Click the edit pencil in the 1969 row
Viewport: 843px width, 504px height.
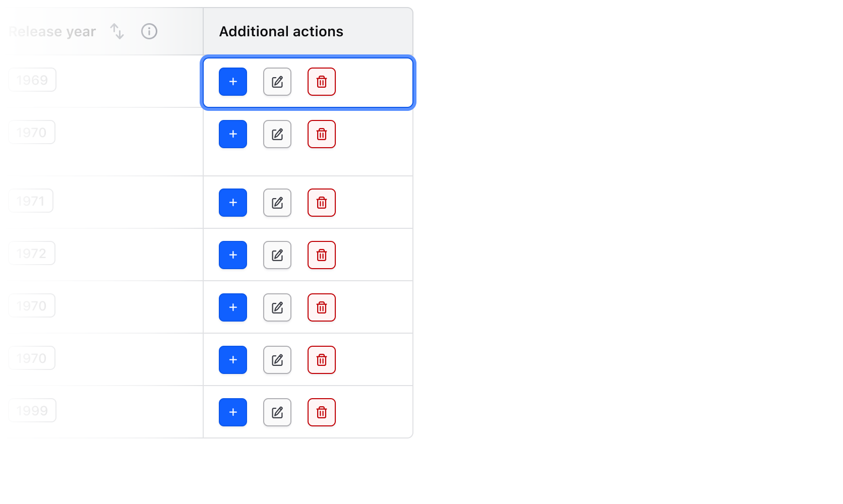(277, 82)
